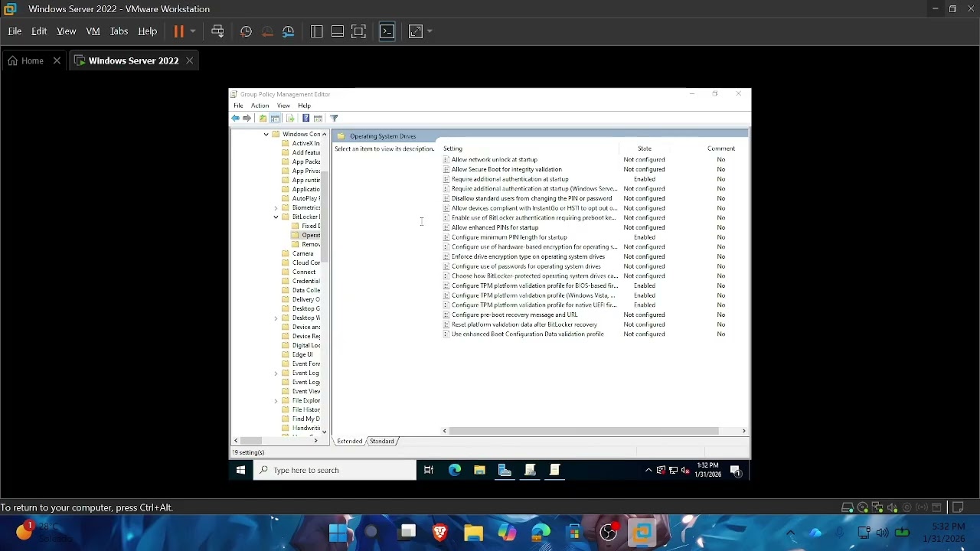Click the Filter funnel toolbar icon
Viewport: 980px width, 551px height.
tap(334, 118)
